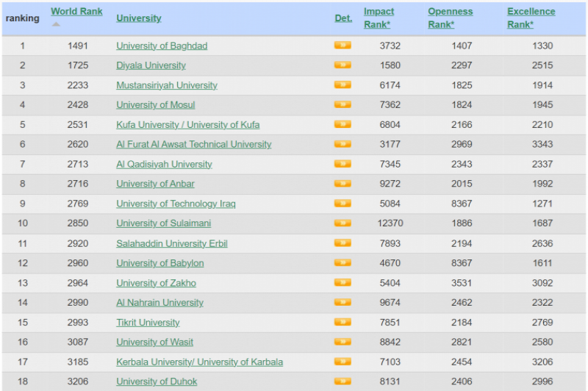Viewport: 588px width, 391px height.
Task: Click details arrow icon for University of Mosul
Action: (x=343, y=105)
